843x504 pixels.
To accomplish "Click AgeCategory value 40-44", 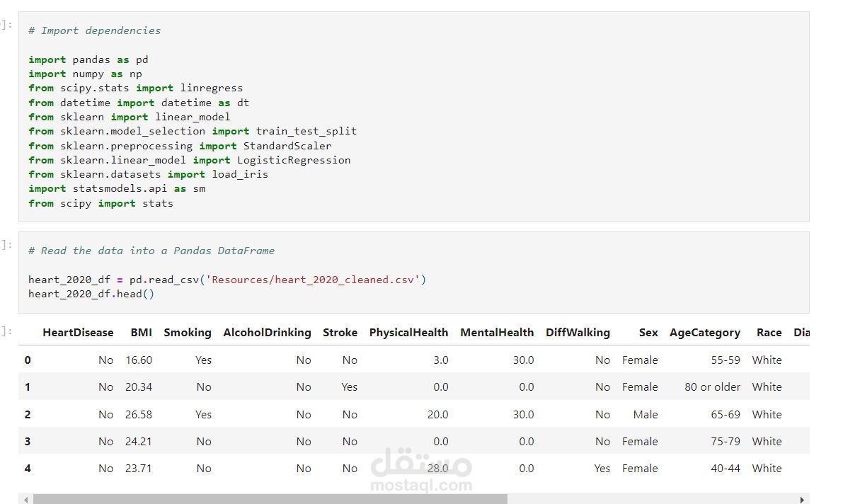I will 726,468.
